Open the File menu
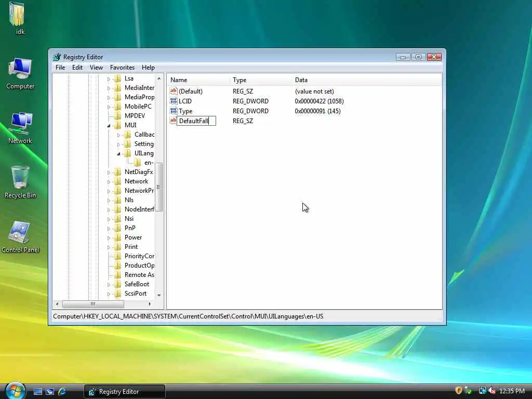This screenshot has height=399, width=532. click(60, 68)
